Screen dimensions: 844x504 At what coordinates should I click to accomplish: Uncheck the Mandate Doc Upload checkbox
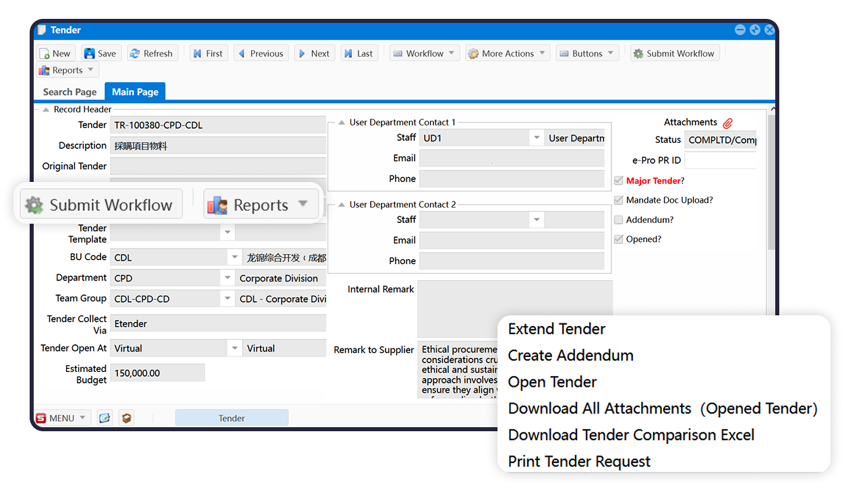(619, 200)
